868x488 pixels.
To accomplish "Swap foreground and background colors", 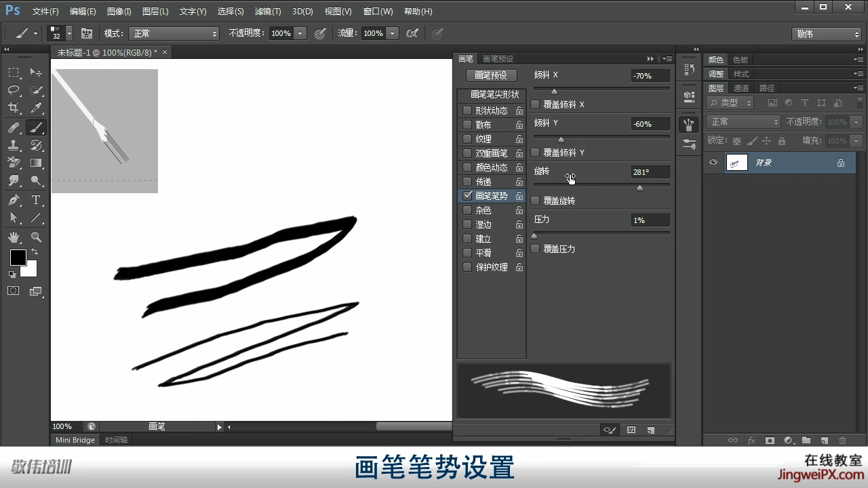I will click(x=35, y=251).
